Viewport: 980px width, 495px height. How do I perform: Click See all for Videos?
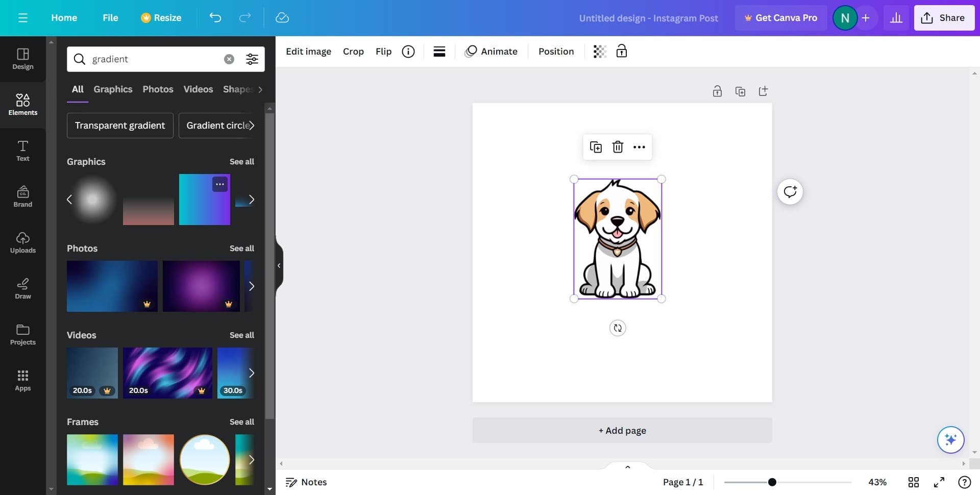click(x=241, y=335)
